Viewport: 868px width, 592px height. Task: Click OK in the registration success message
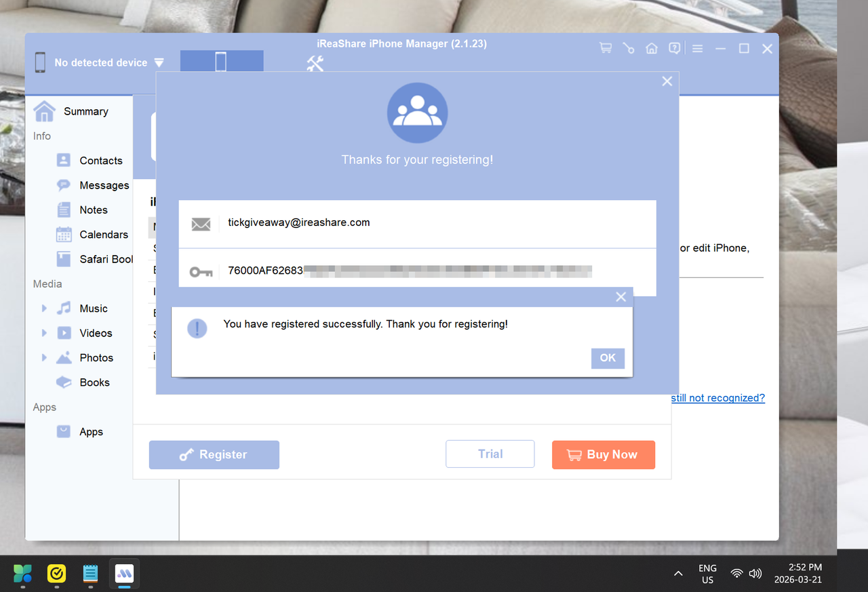point(608,358)
